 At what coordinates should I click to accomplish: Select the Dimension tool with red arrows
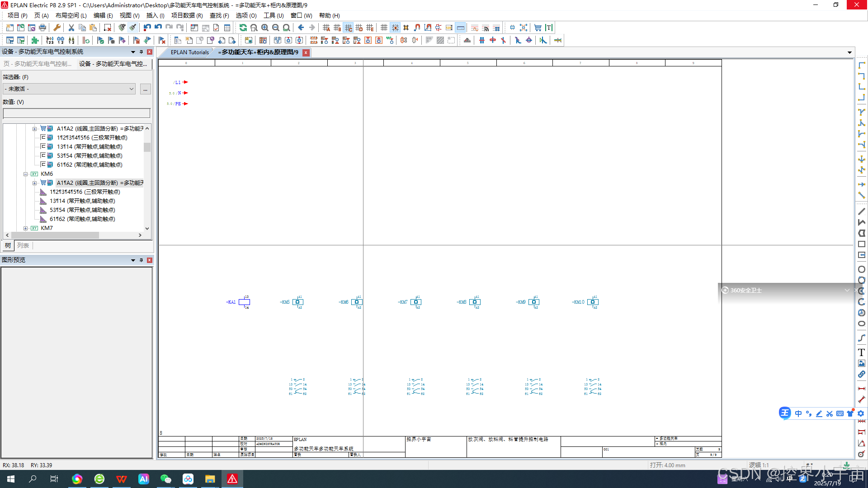(x=862, y=389)
